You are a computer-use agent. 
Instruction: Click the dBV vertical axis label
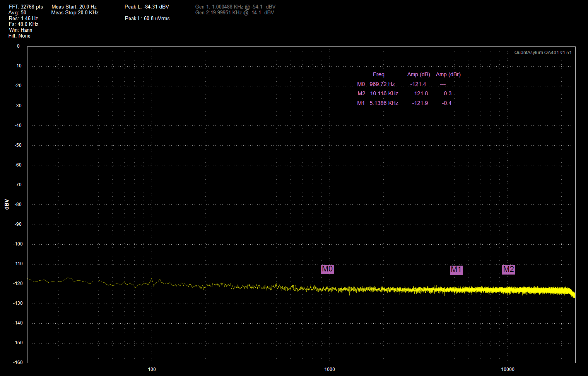(x=7, y=204)
